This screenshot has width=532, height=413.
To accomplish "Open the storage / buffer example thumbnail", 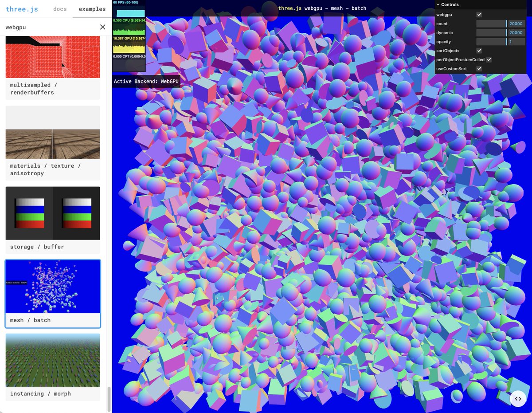I will (x=53, y=213).
